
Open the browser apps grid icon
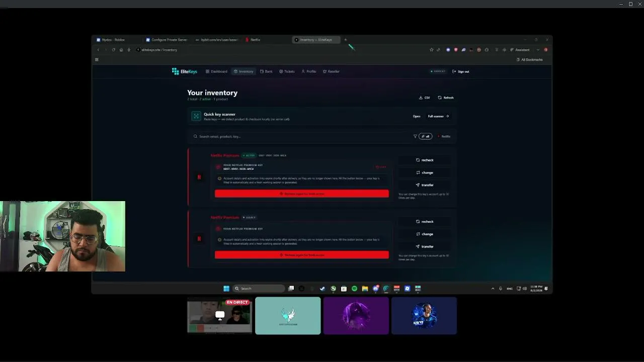(x=97, y=60)
